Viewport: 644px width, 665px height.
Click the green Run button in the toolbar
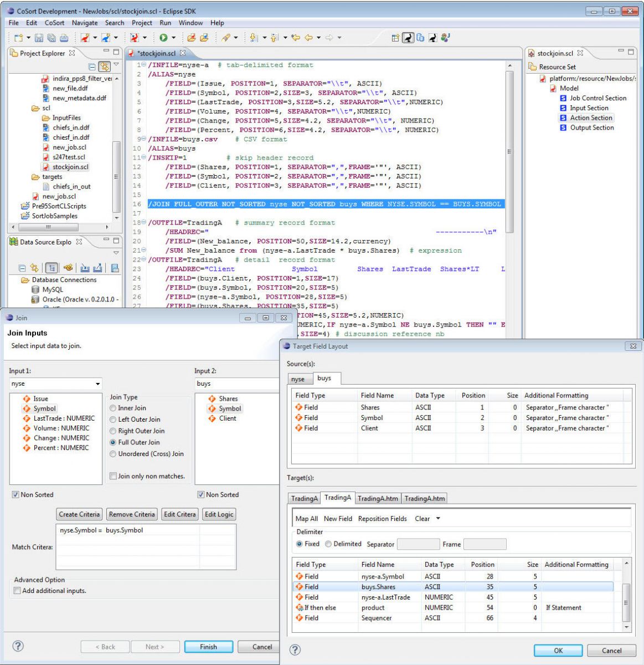pyautogui.click(x=163, y=38)
